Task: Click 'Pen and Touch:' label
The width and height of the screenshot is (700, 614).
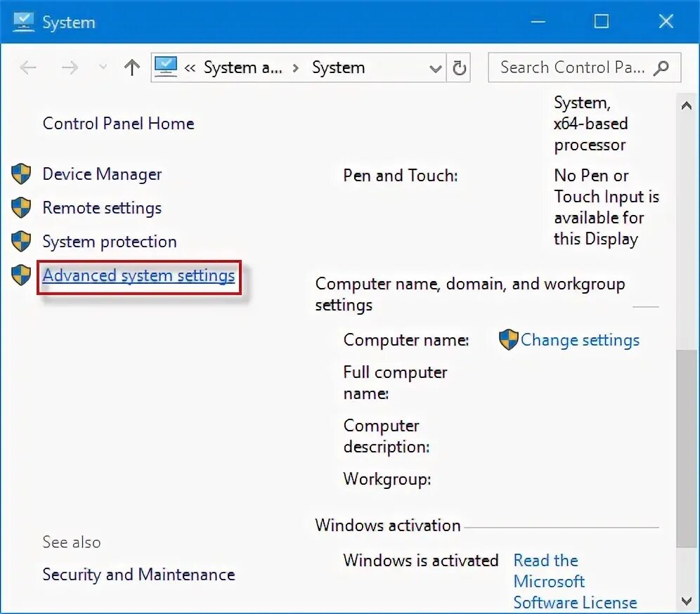Action: coord(401,176)
